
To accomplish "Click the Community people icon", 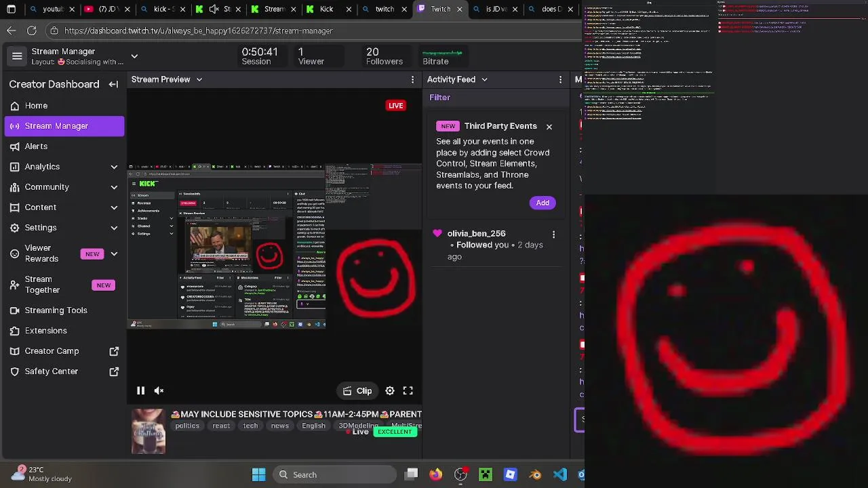I will click(x=15, y=187).
